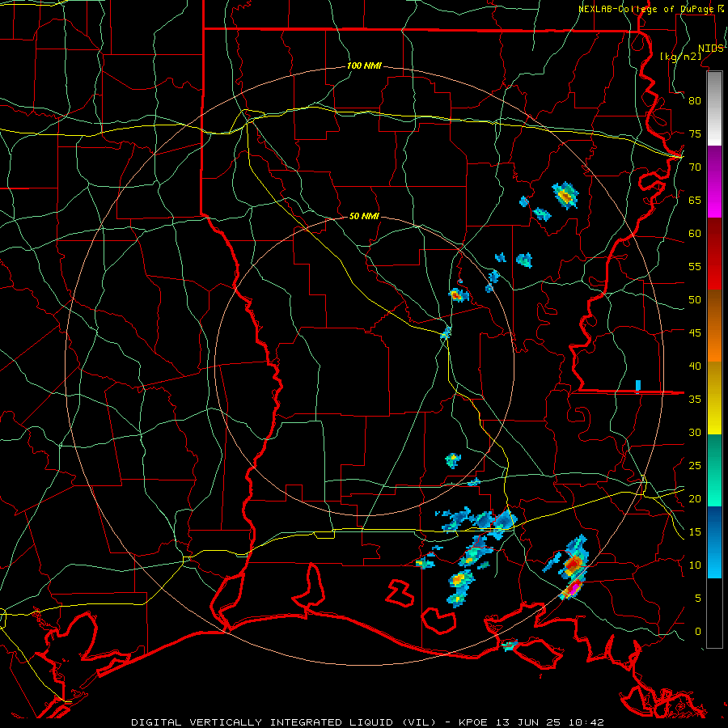Select the blue segment of the VIL color scale
The width and height of the screenshot is (728, 728).
tap(714, 542)
